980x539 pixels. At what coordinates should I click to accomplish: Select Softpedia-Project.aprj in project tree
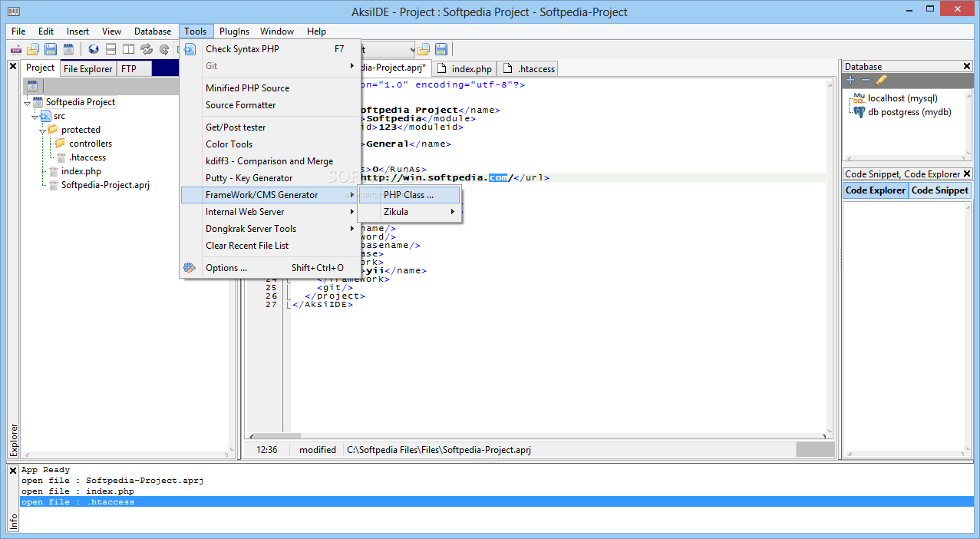[x=105, y=185]
